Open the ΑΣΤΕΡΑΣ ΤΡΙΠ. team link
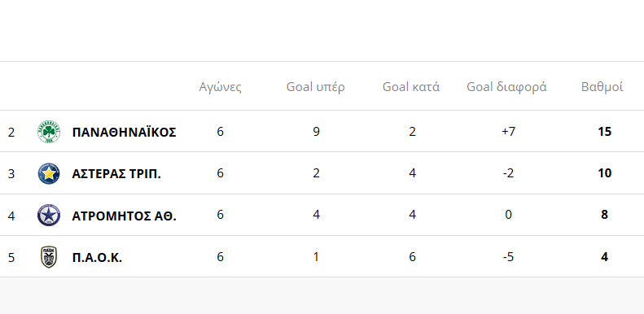The height and width of the screenshot is (314, 644). pyautogui.click(x=116, y=174)
